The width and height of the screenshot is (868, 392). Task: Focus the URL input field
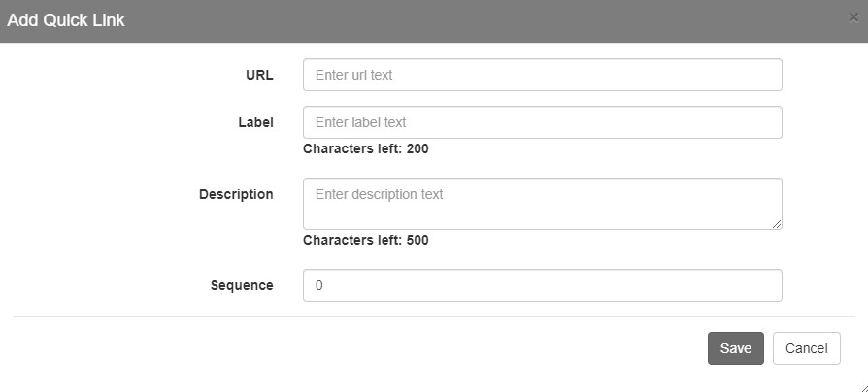point(543,75)
